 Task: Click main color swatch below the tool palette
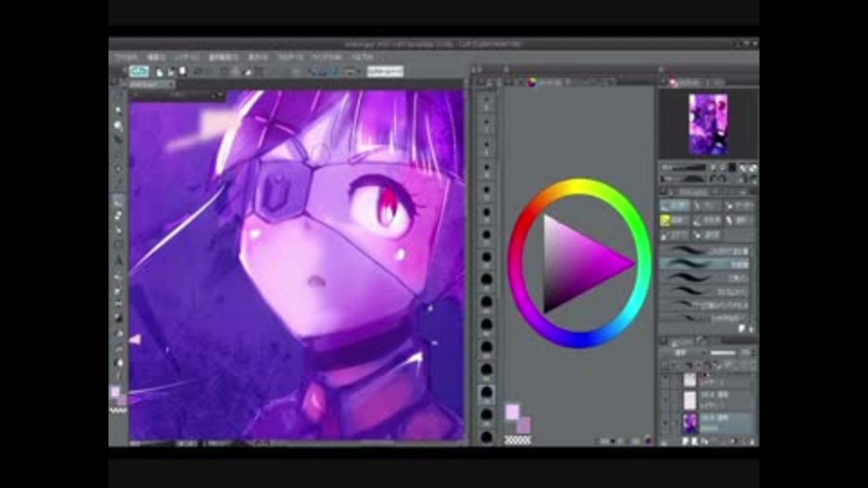(x=116, y=391)
